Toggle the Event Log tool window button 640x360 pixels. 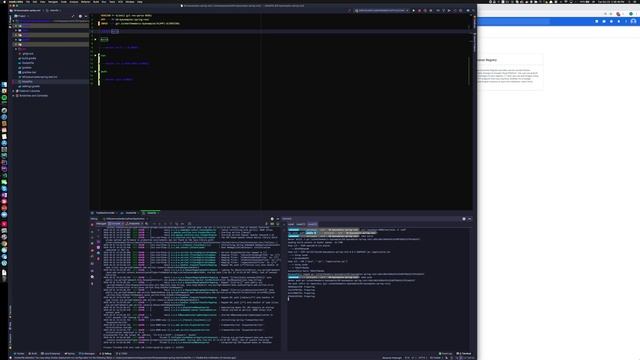click(445, 353)
